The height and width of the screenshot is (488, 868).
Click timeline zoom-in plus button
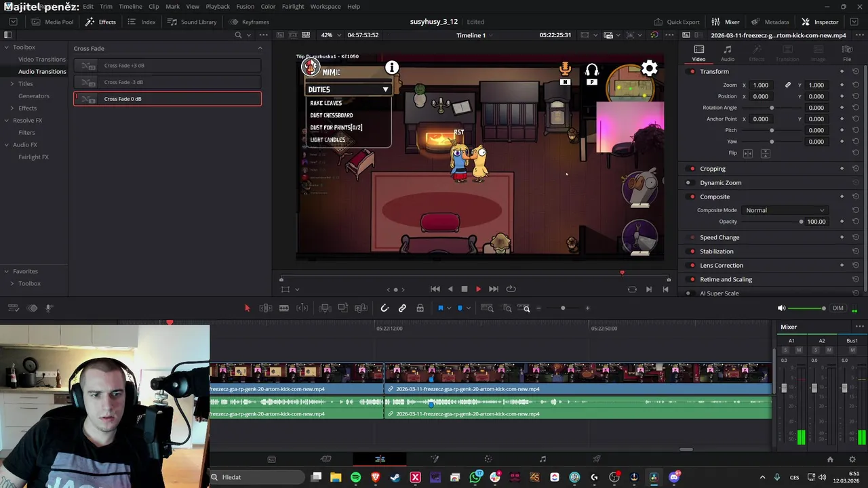click(x=587, y=308)
